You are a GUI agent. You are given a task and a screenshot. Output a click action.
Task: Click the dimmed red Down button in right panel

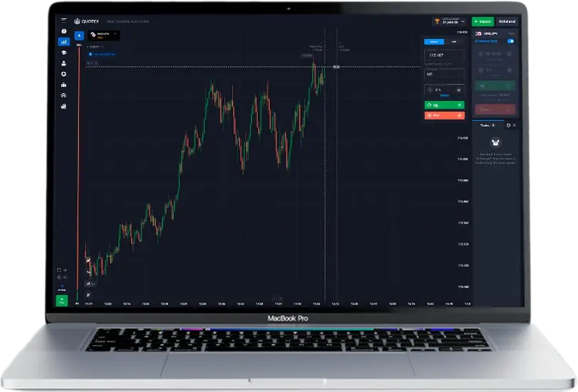[x=495, y=109]
